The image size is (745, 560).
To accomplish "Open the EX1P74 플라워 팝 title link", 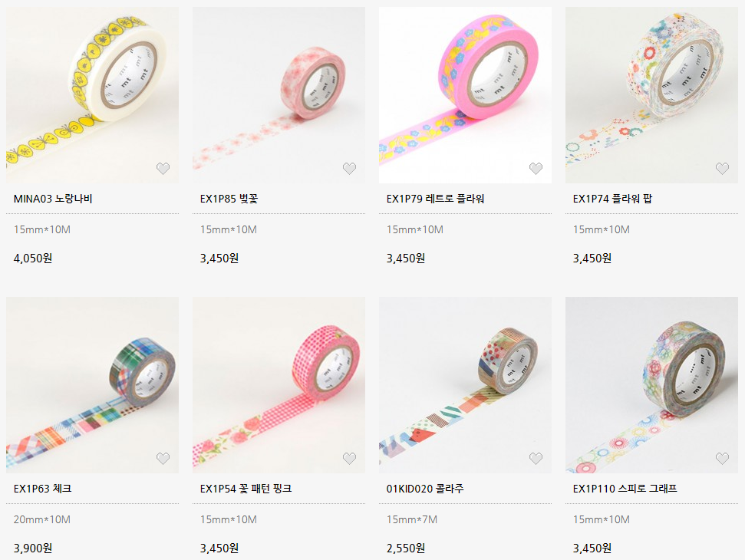I will [612, 199].
